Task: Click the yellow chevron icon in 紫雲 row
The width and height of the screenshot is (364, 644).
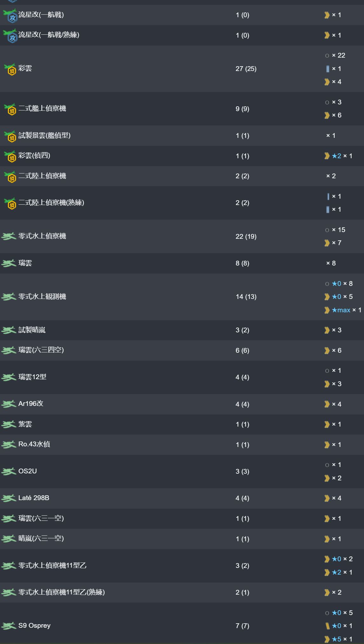Action: point(327,424)
